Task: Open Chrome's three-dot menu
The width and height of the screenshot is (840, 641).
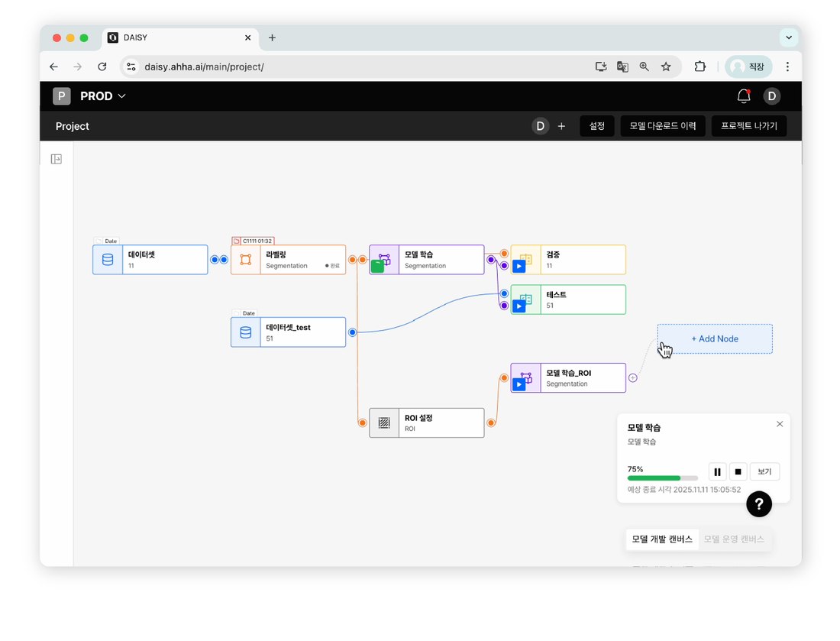Action: (x=787, y=66)
